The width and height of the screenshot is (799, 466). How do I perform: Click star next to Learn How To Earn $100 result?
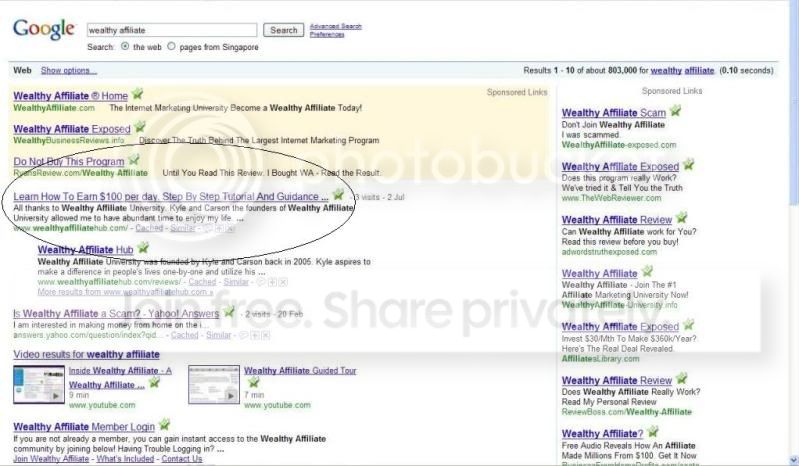338,195
